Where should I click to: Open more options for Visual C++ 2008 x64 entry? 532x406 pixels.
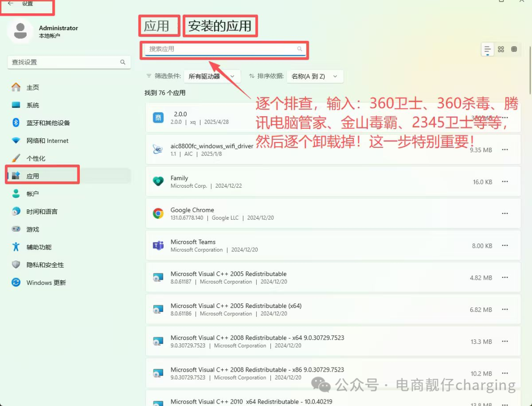(x=505, y=341)
